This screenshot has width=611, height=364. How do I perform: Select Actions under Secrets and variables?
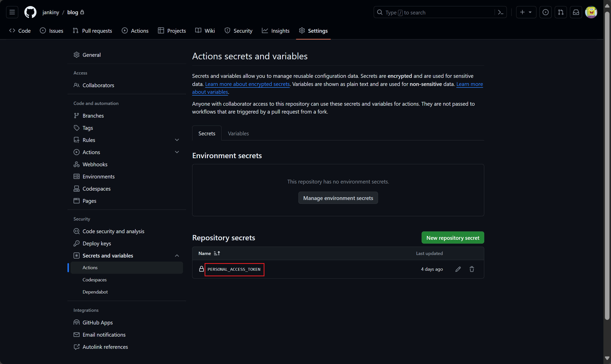coord(127,268)
